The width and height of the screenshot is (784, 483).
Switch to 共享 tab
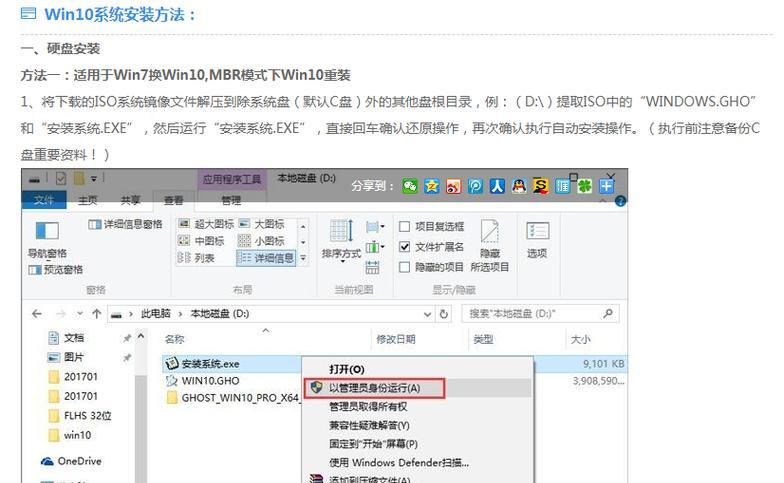(x=130, y=200)
